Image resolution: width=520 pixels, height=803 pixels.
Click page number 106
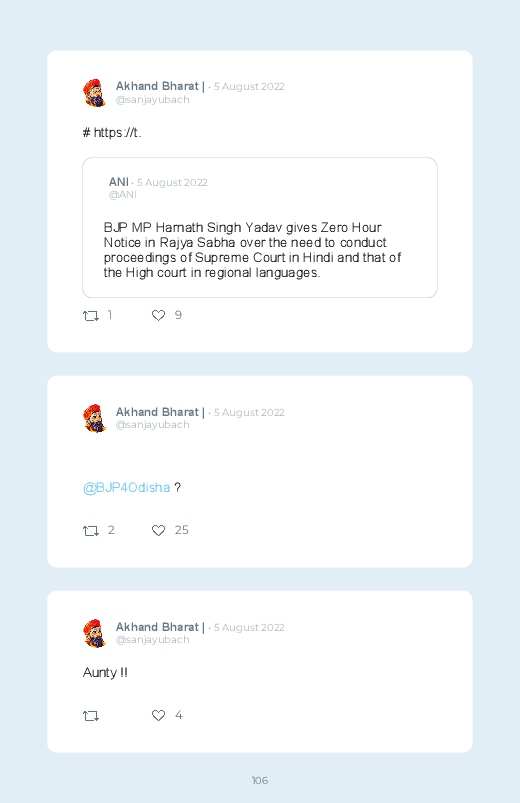click(x=260, y=780)
